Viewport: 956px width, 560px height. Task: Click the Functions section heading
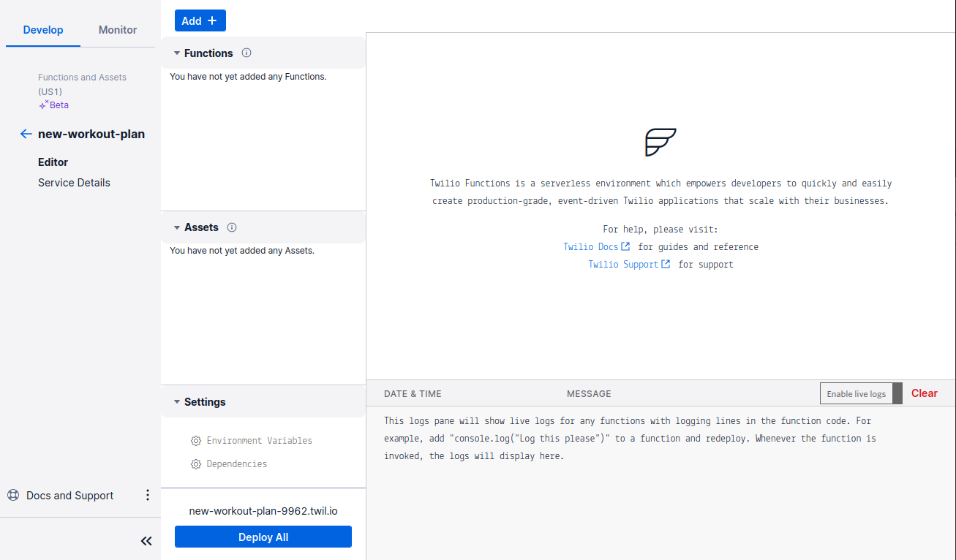pos(208,53)
